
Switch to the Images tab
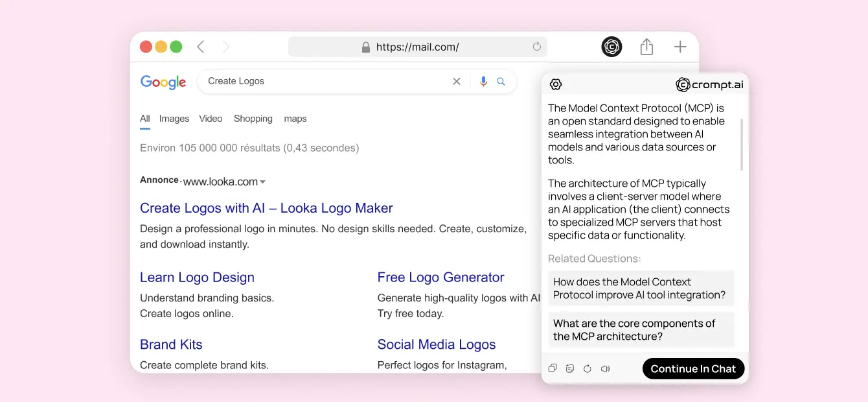tap(174, 119)
